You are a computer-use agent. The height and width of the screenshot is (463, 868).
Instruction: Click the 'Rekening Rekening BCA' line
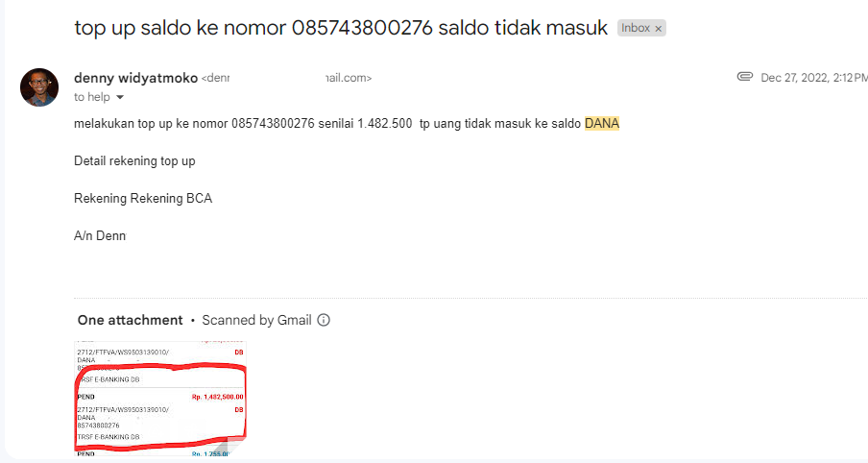click(x=143, y=198)
